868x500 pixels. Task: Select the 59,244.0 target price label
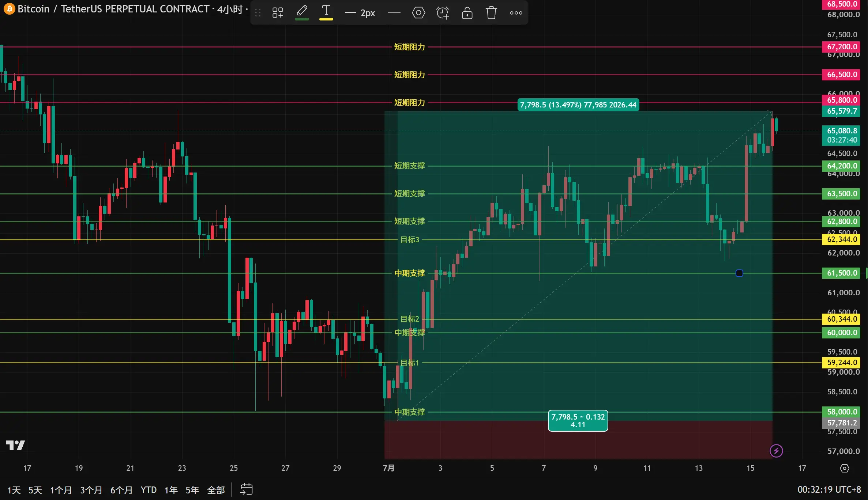(842, 363)
